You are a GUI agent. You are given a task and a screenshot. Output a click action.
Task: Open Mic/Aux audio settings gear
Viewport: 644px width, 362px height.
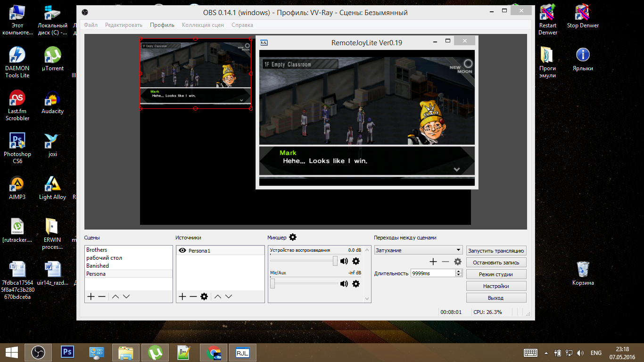(x=356, y=284)
